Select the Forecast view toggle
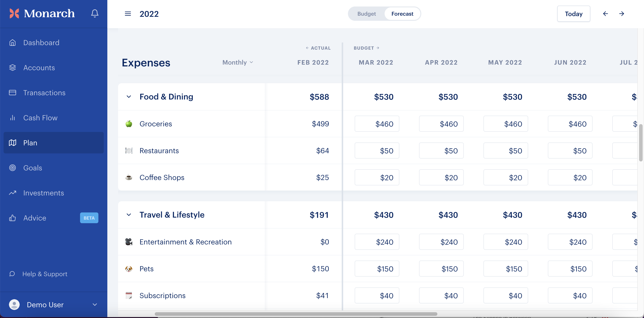The image size is (644, 318). click(x=402, y=14)
